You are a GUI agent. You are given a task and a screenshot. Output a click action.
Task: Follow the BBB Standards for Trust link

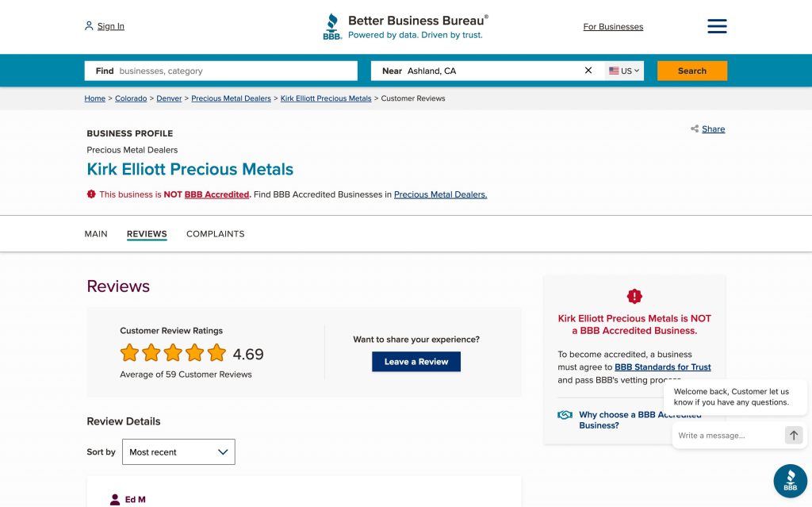pos(662,367)
